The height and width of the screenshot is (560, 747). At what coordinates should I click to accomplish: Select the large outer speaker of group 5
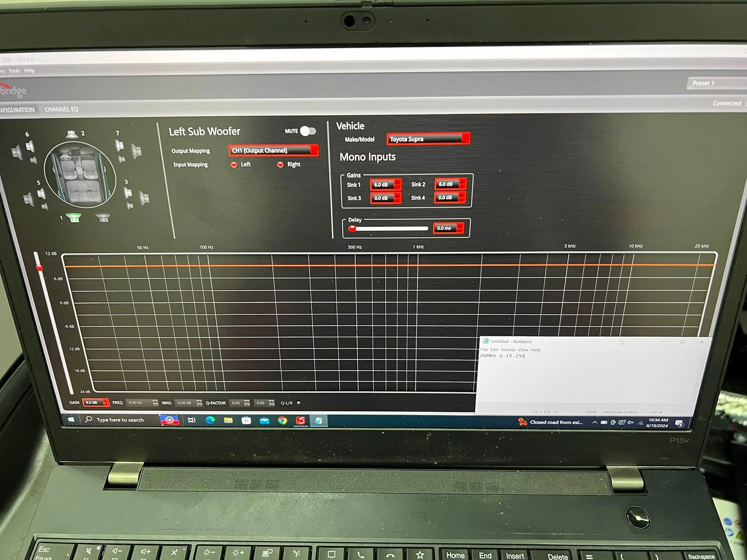(28, 199)
